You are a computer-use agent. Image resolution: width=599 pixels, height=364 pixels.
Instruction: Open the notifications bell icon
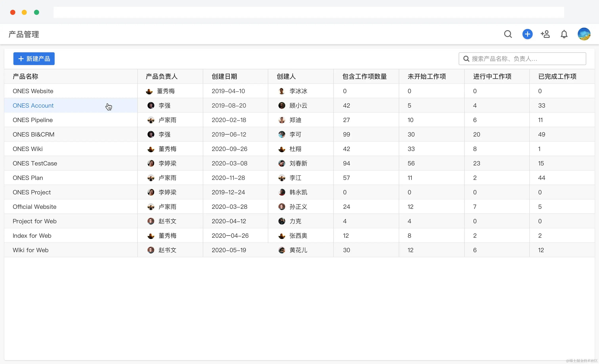[564, 34]
